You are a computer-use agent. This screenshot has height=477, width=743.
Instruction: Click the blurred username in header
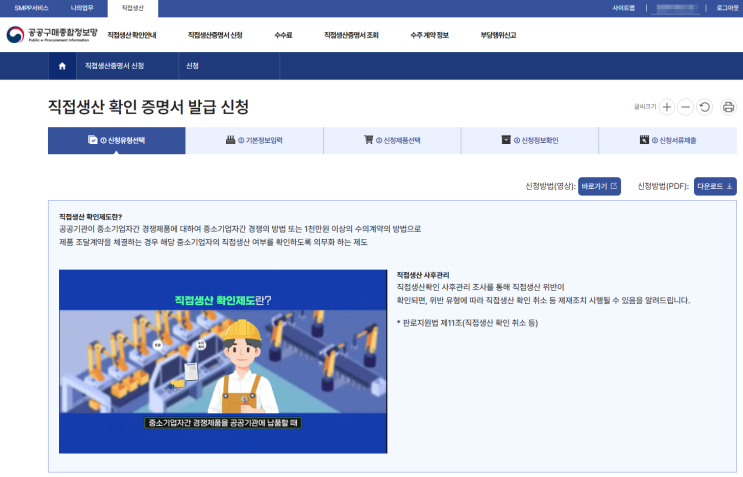pos(676,8)
